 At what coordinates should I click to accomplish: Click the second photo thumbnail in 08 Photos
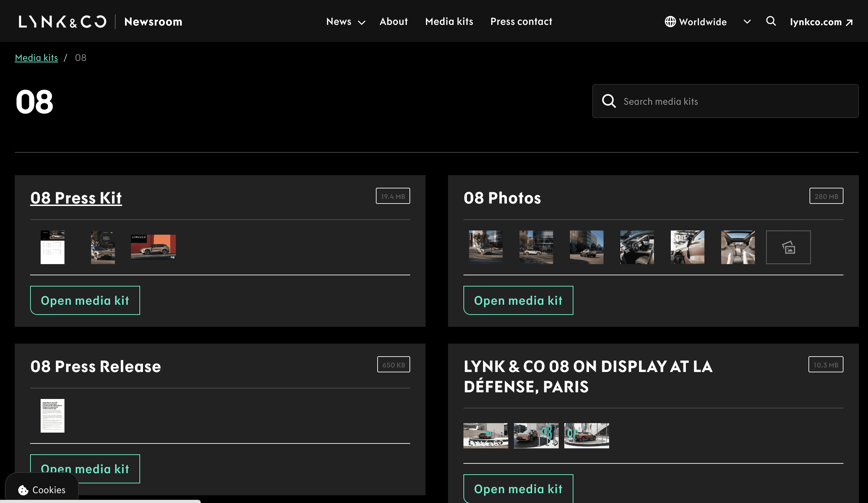536,247
